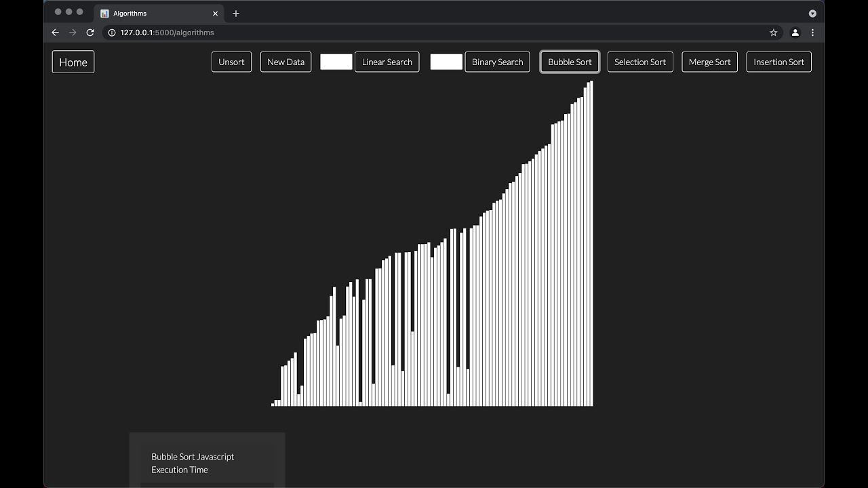The width and height of the screenshot is (868, 488).
Task: Generate New Data
Action: tap(285, 62)
